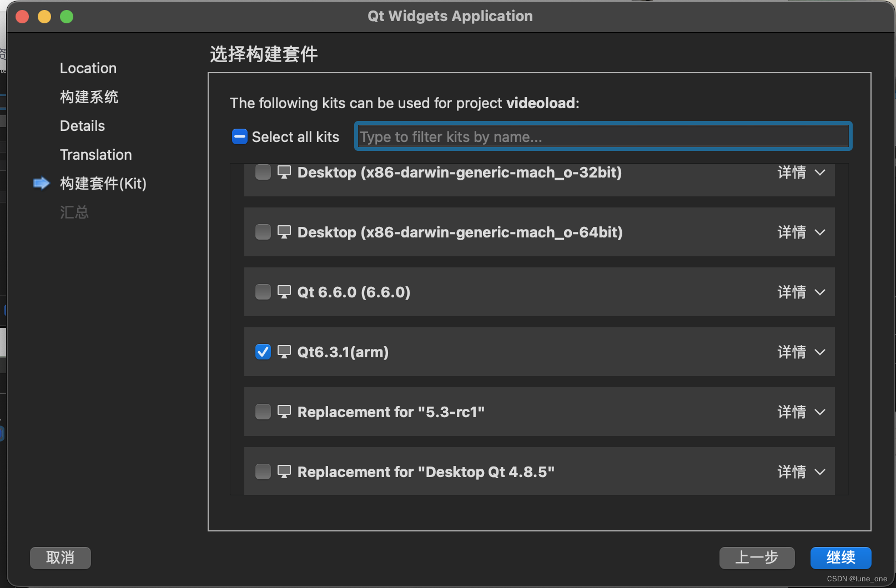Viewport: 896px width, 588px height.
Task: Click the kit filter text field
Action: 602,136
